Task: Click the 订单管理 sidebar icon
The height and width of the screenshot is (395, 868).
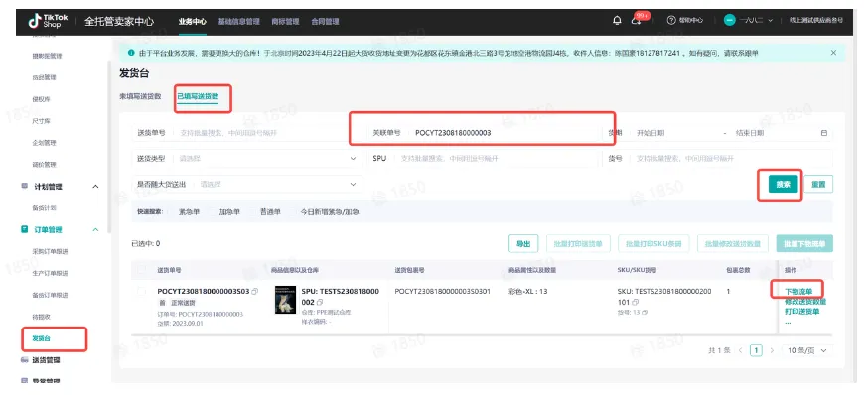Action: pyautogui.click(x=25, y=229)
